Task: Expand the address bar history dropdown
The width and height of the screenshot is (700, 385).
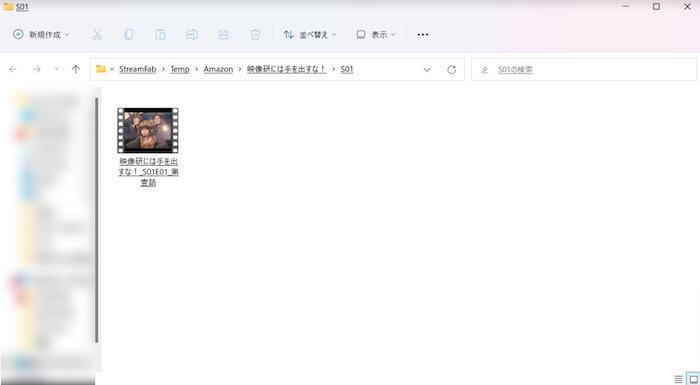Action: [x=427, y=70]
